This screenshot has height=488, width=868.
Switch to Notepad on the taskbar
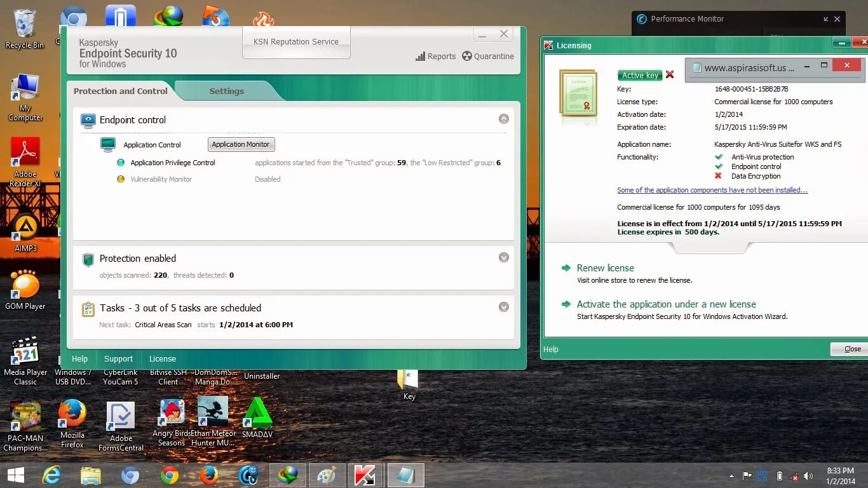405,475
